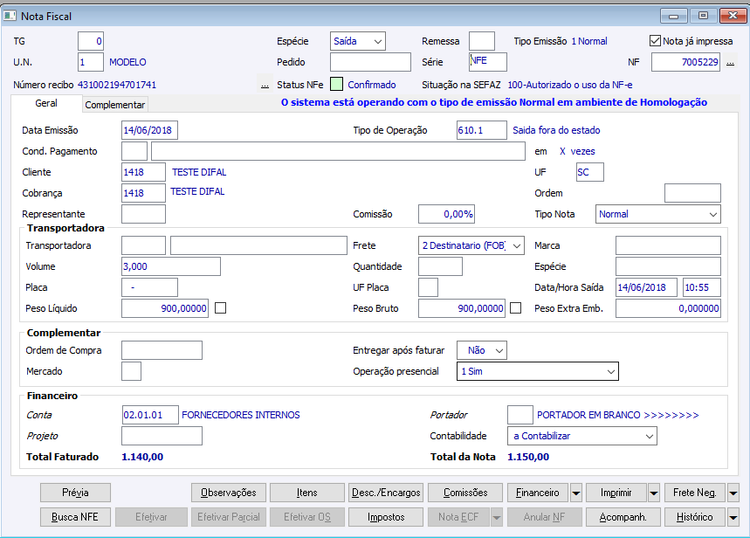
Task: Click the Placa input field
Action: click(x=150, y=287)
